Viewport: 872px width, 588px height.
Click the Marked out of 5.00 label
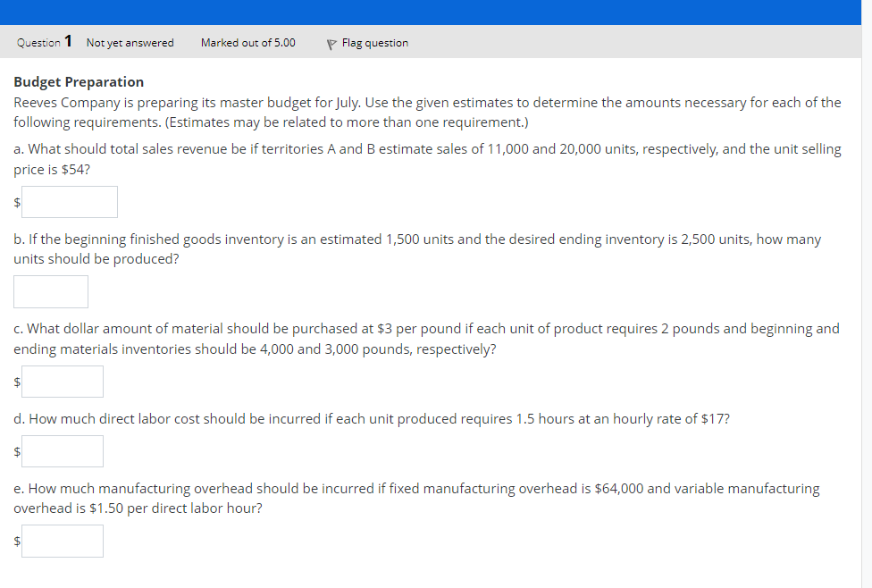click(x=247, y=42)
